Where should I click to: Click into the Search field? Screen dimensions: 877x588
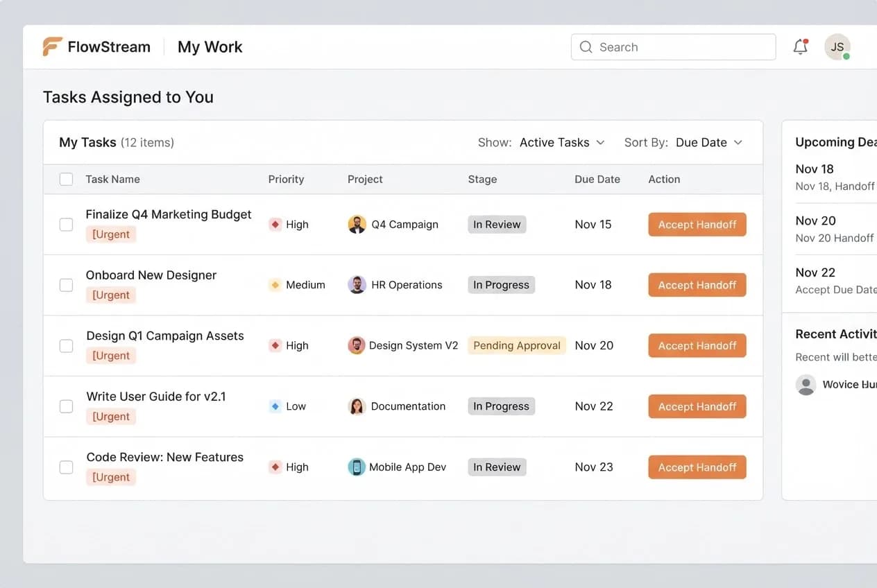pos(673,47)
